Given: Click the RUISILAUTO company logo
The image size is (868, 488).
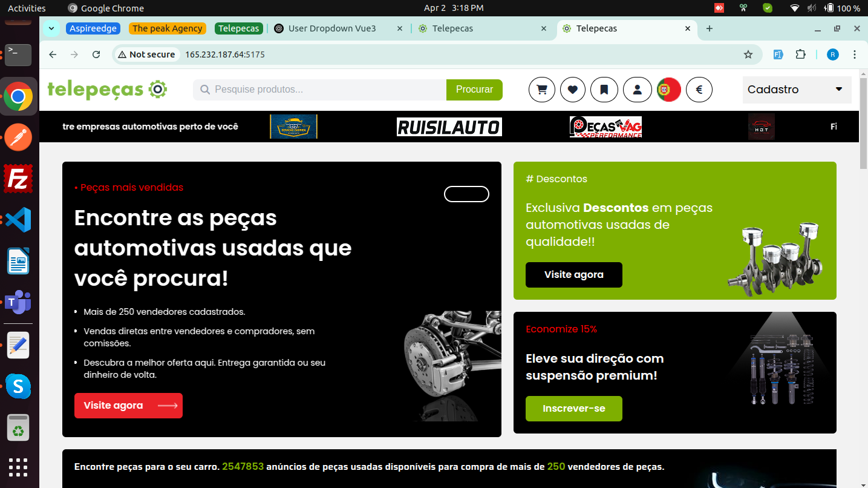Looking at the screenshot, I should 449,127.
